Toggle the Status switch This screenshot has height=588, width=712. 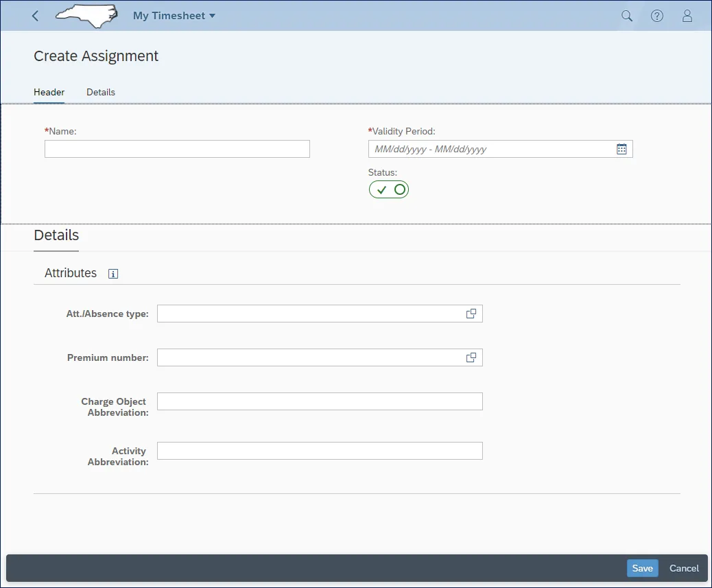(389, 189)
